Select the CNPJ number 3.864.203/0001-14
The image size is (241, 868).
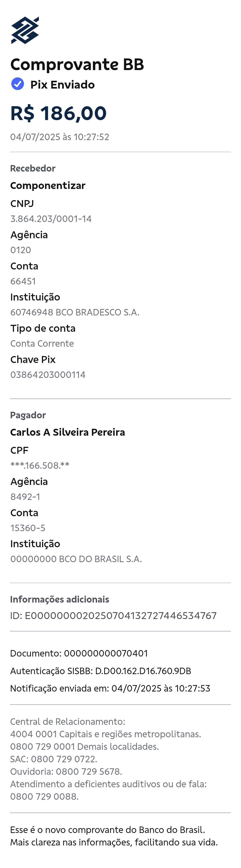(x=51, y=219)
